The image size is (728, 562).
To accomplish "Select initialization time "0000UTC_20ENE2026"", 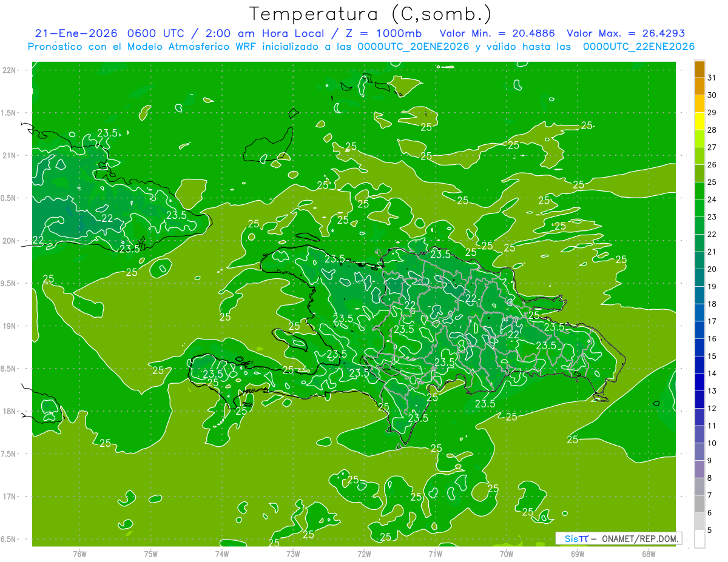I will (413, 47).
